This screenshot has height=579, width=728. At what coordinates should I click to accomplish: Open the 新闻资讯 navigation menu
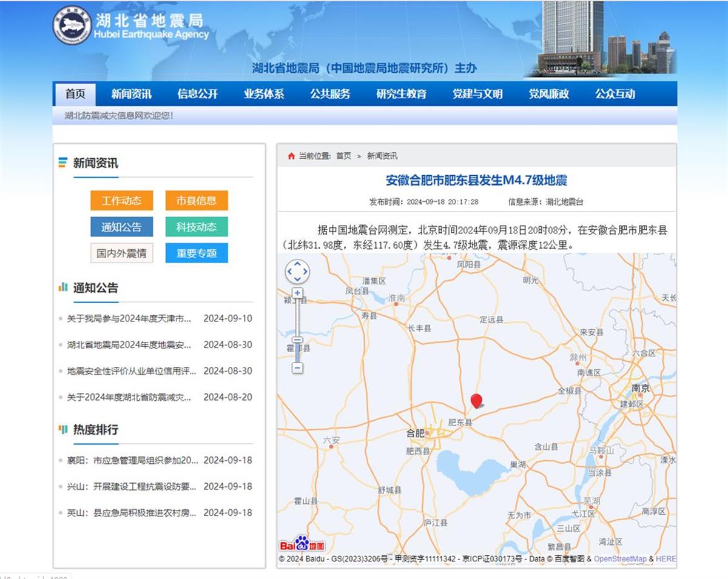[x=131, y=94]
